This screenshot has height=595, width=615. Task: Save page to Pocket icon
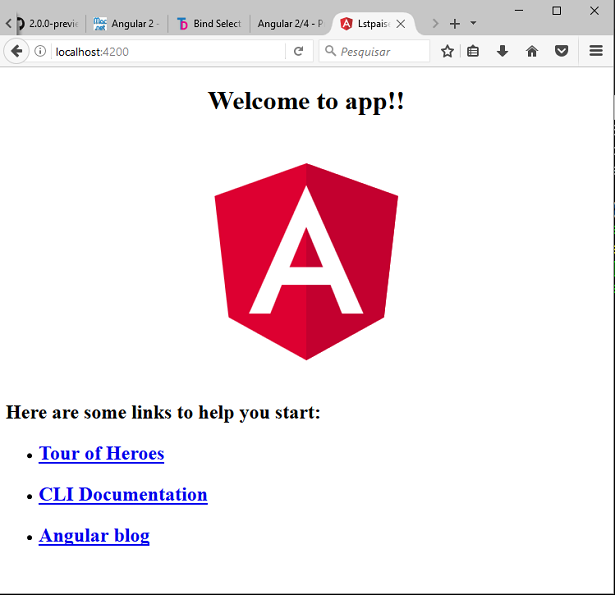tap(561, 51)
